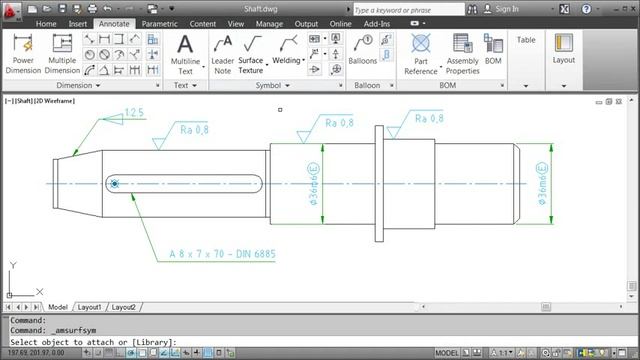Toggle MODEL space button in status bar
Viewport: 640px width, 360px height.
tap(447, 353)
